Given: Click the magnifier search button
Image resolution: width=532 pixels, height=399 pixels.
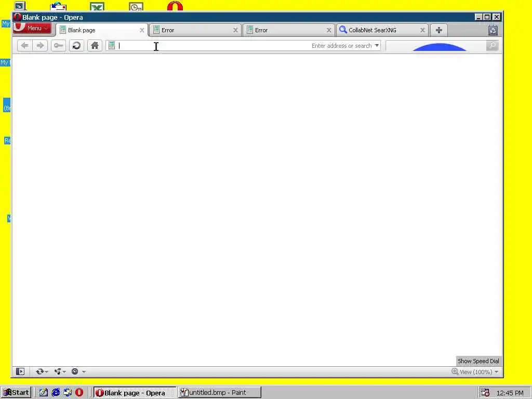Looking at the screenshot, I should point(493,46).
